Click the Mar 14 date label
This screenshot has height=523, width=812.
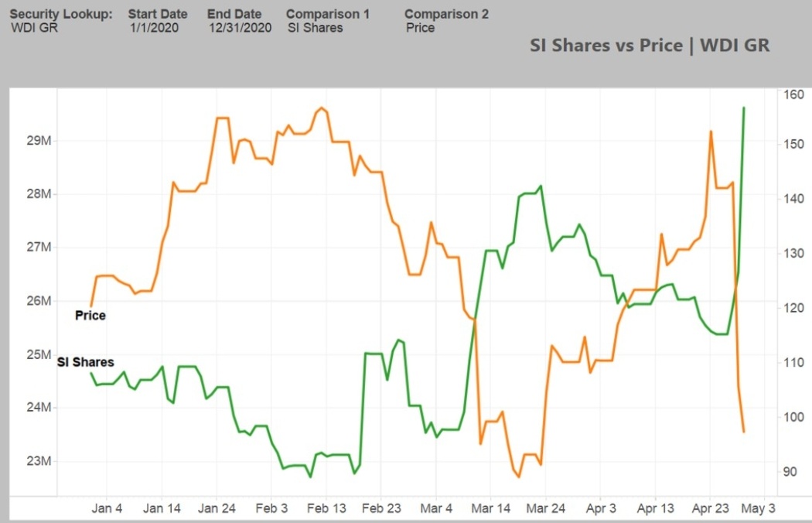point(490,508)
